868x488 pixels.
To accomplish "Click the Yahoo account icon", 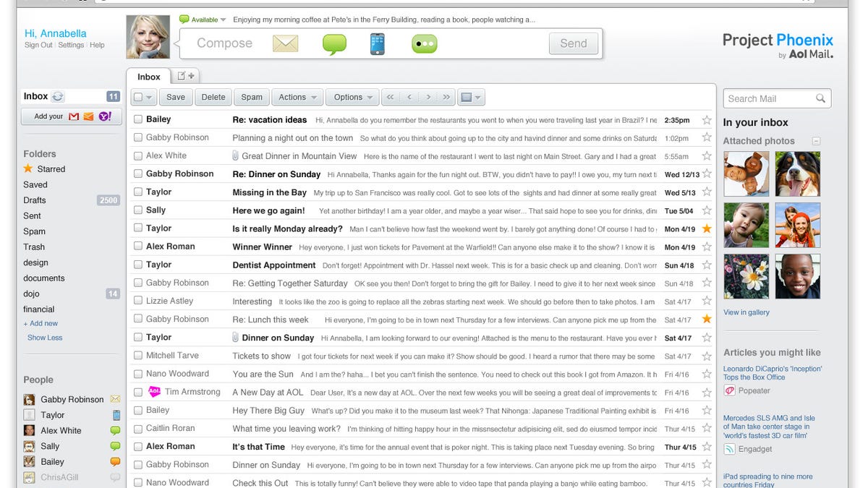I will (x=105, y=116).
